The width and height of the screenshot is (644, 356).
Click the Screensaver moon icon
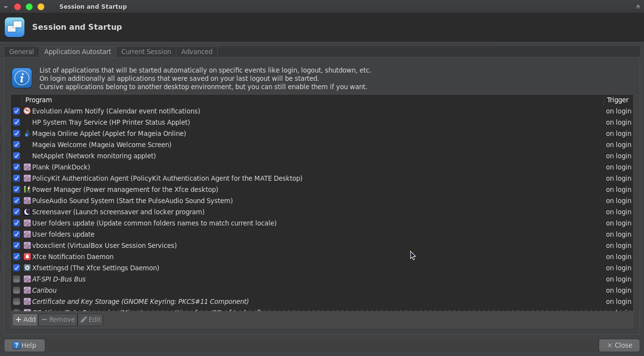click(27, 212)
